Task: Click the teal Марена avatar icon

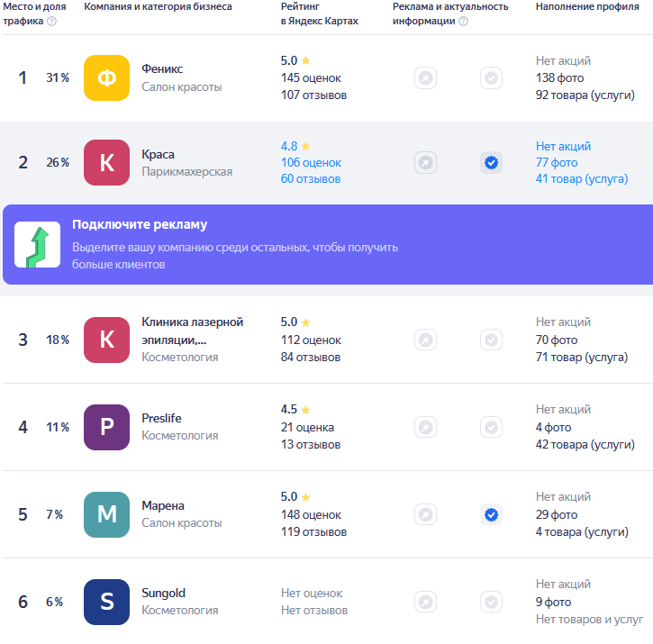Action: [106, 514]
